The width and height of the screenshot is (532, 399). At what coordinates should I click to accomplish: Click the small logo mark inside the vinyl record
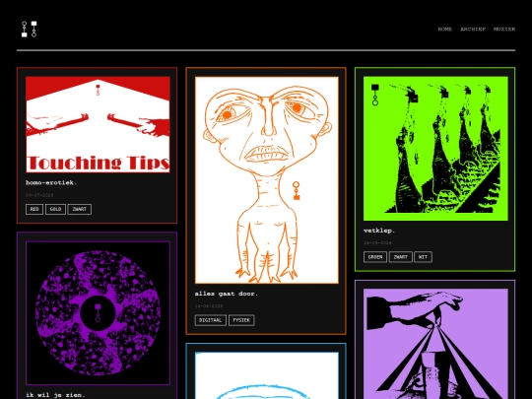coord(98,313)
